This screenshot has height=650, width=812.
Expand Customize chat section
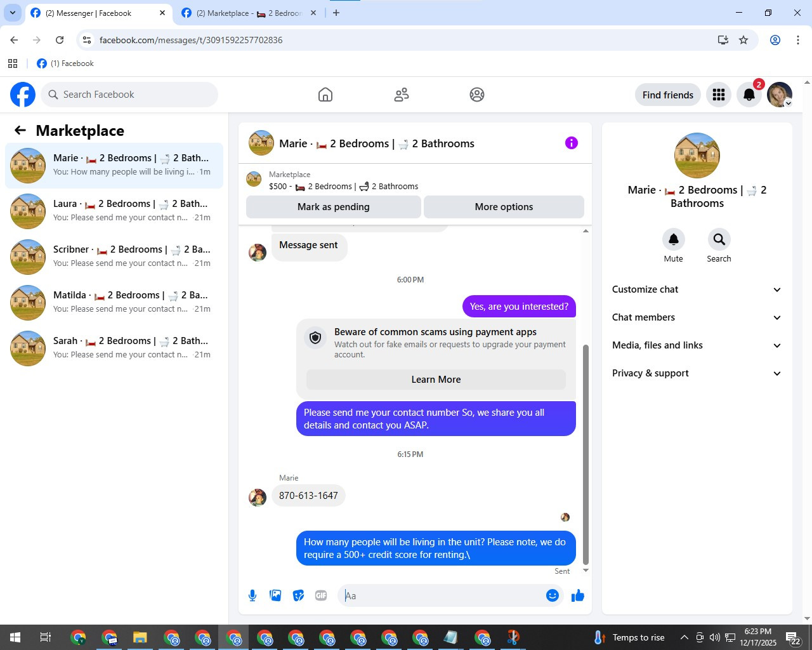point(697,289)
